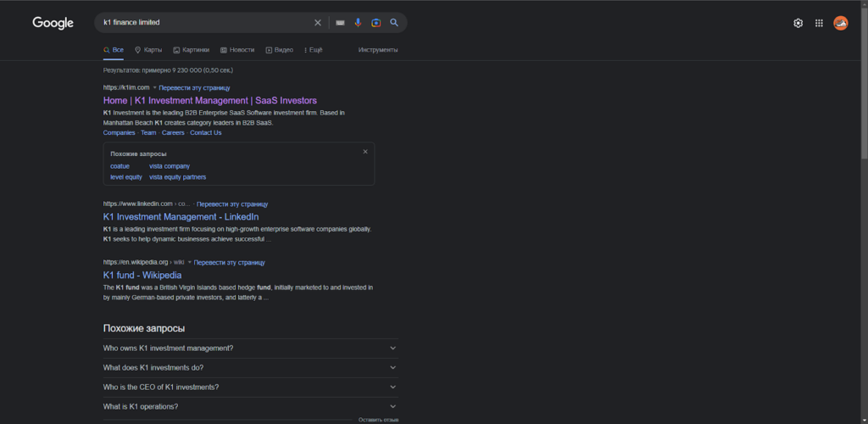The width and height of the screenshot is (868, 424).
Task: Open the Team sitelink
Action: pyautogui.click(x=148, y=133)
